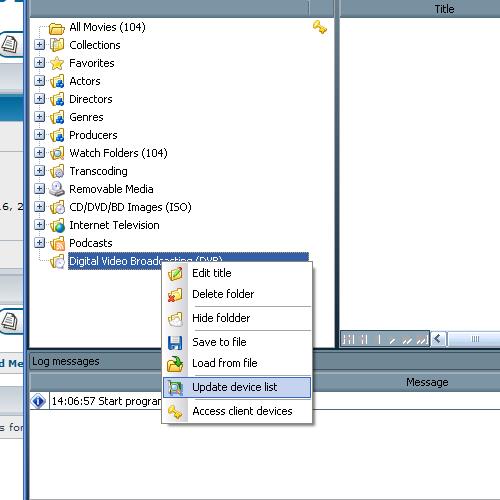Click the Access client devices key icon

click(175, 412)
